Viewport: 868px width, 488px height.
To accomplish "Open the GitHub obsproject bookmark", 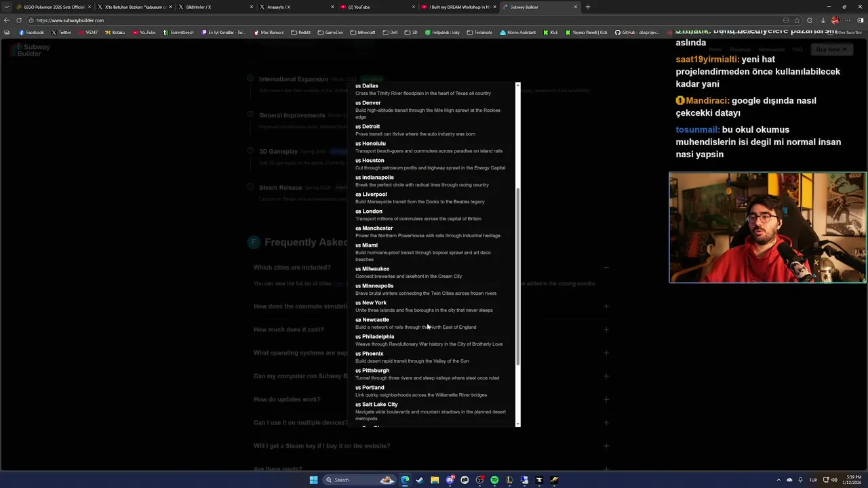I will tap(638, 32).
